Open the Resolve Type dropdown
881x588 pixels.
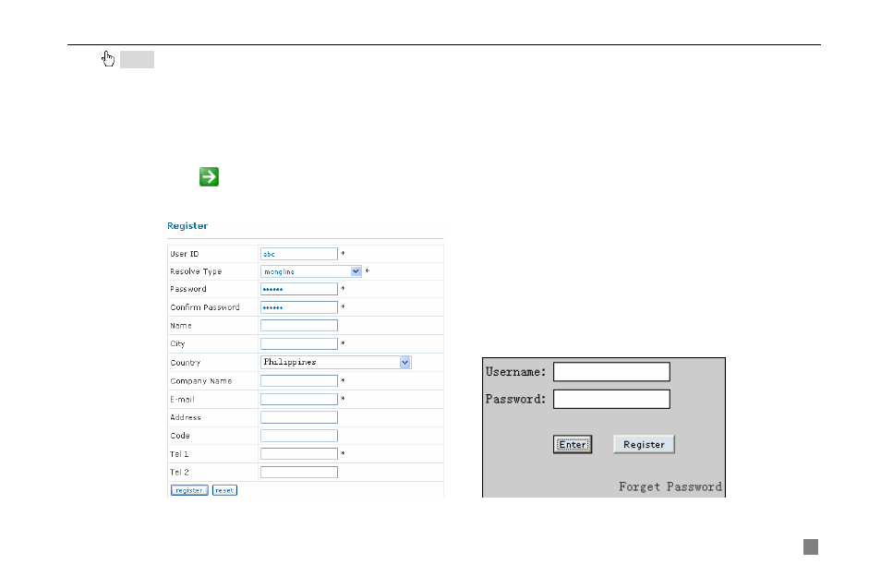(x=310, y=271)
